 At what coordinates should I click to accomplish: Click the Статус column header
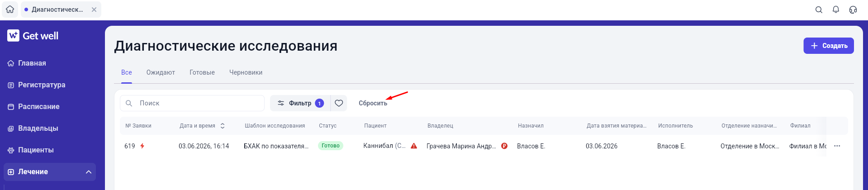(327, 126)
